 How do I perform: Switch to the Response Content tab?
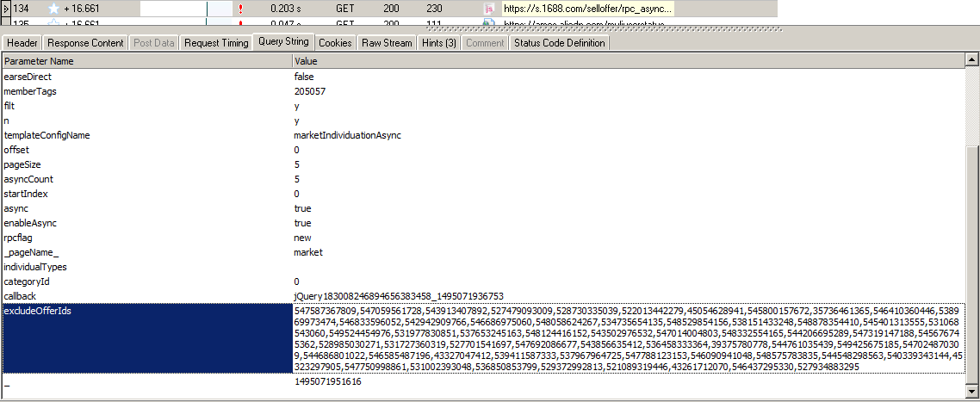point(85,42)
